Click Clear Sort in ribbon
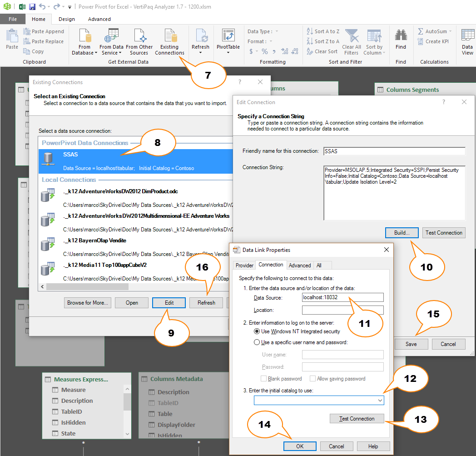The image size is (476, 456). (x=322, y=51)
